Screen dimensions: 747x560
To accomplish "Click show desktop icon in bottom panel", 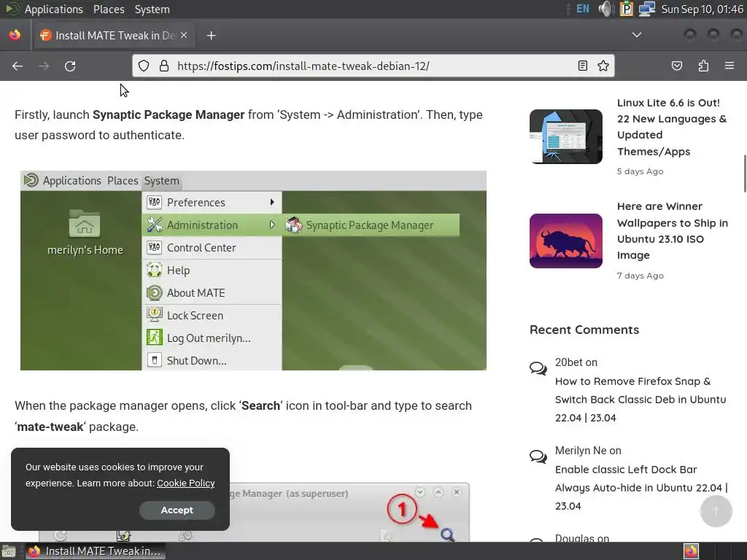I will point(9,551).
